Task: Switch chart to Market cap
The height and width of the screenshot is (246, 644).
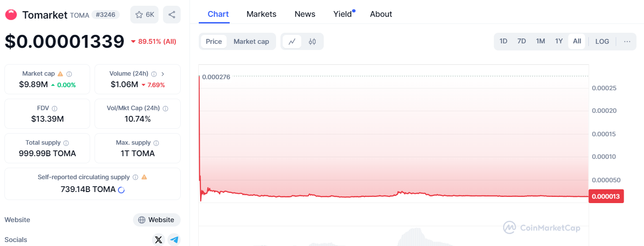Action: pyautogui.click(x=251, y=42)
